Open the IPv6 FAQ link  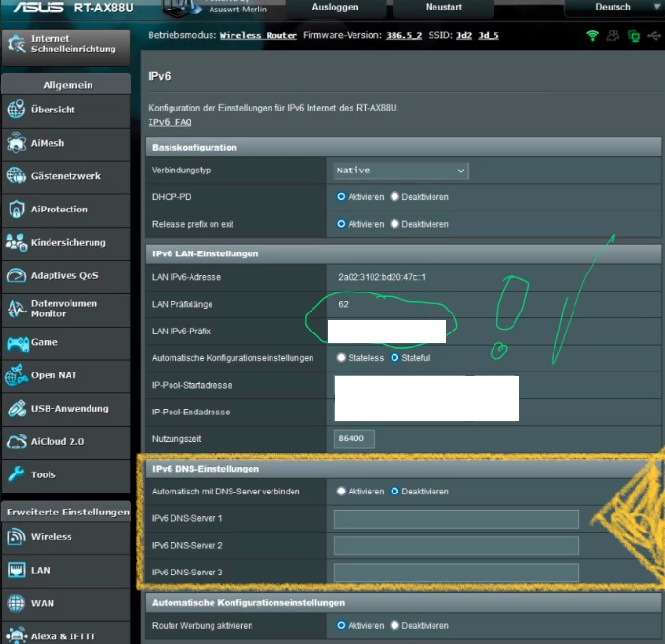click(x=170, y=122)
